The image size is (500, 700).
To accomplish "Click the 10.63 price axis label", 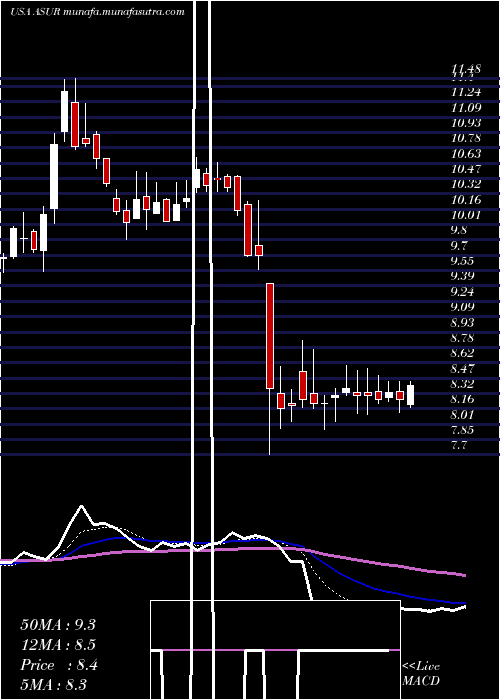I will point(466,154).
